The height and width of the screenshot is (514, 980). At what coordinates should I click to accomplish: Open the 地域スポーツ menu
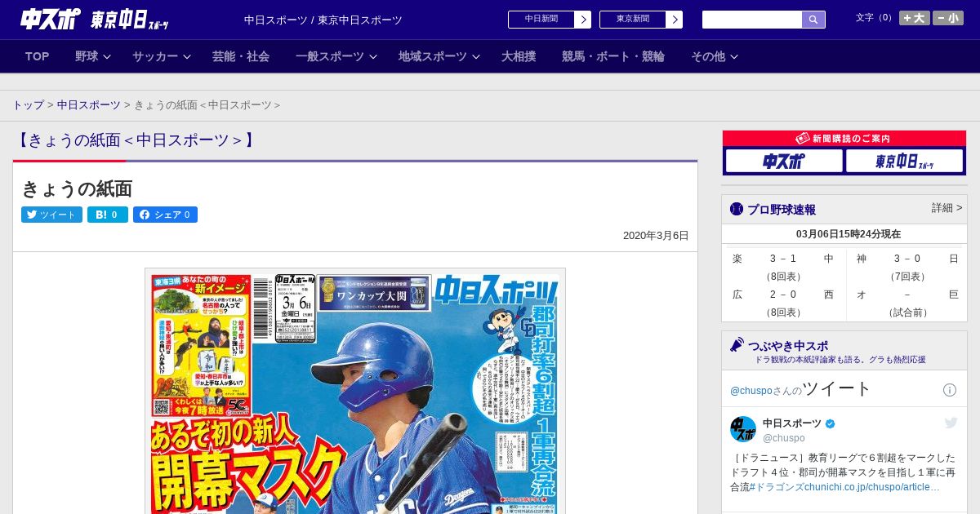(x=433, y=56)
